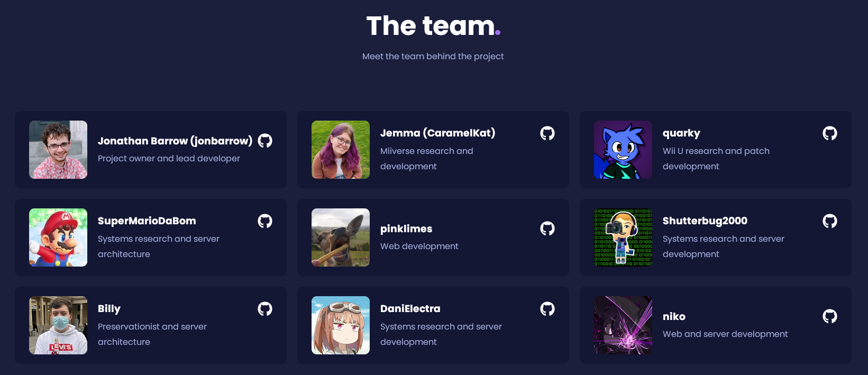
Task: Open Jonathan Barrow's GitHub profile icon
Action: tap(265, 141)
